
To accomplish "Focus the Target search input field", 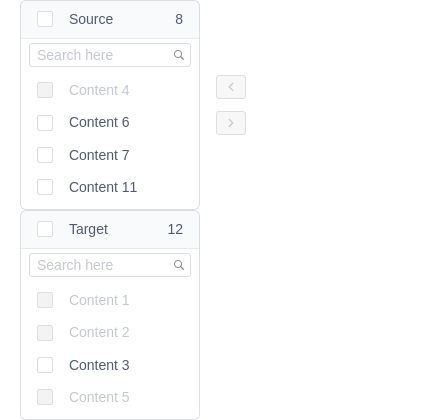I will (x=110, y=265).
